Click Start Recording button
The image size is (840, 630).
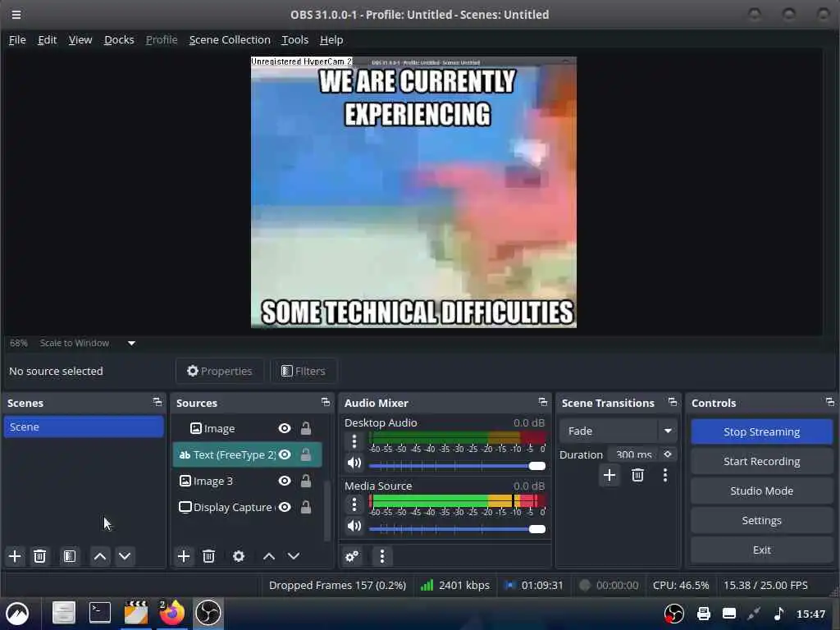(x=761, y=461)
